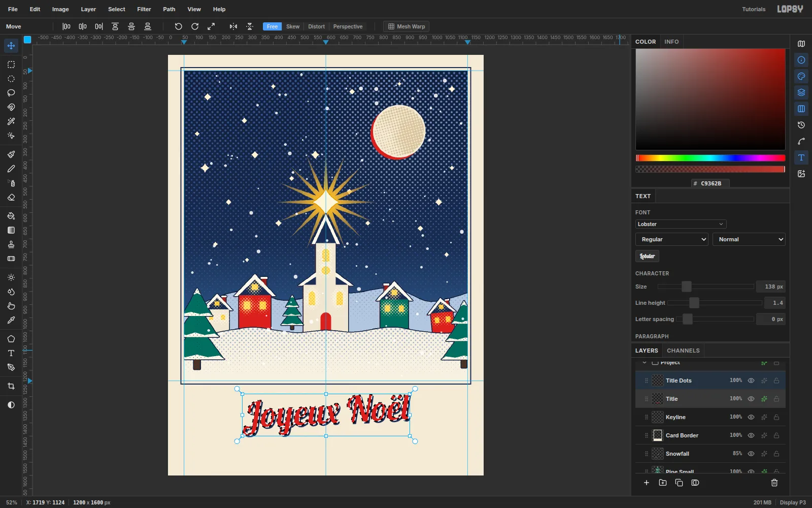Select the Hand pan tool
812x508 pixels.
(x=11, y=306)
